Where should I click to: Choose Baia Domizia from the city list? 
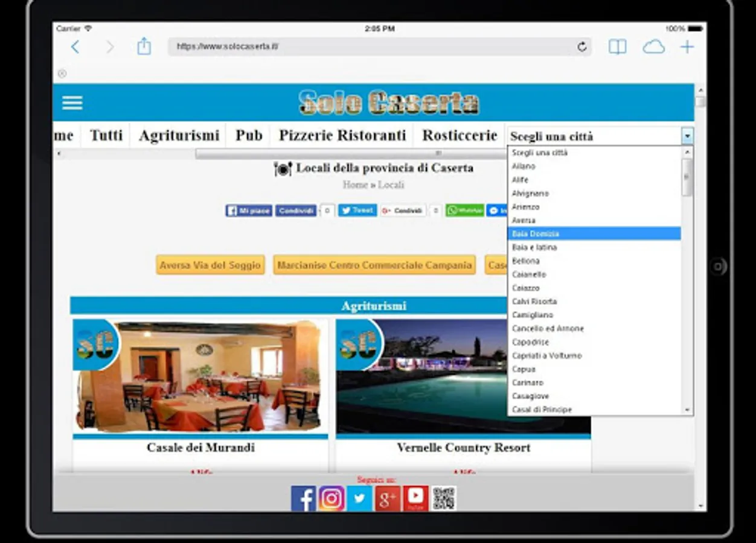[594, 233]
